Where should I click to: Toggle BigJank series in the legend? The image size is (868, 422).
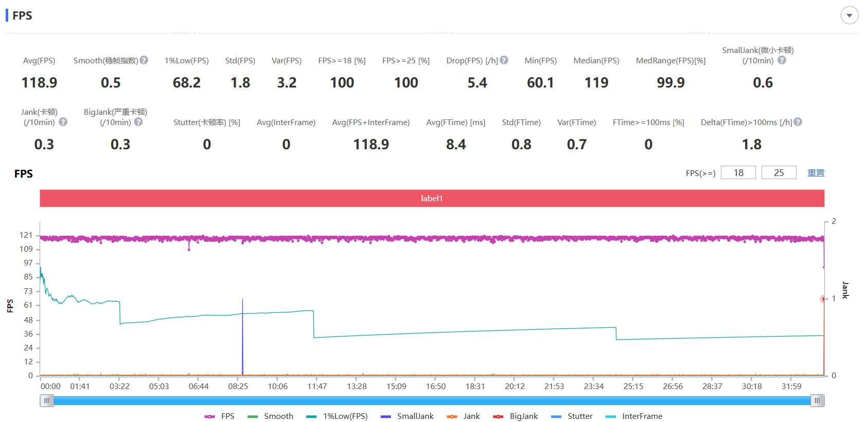click(516, 416)
